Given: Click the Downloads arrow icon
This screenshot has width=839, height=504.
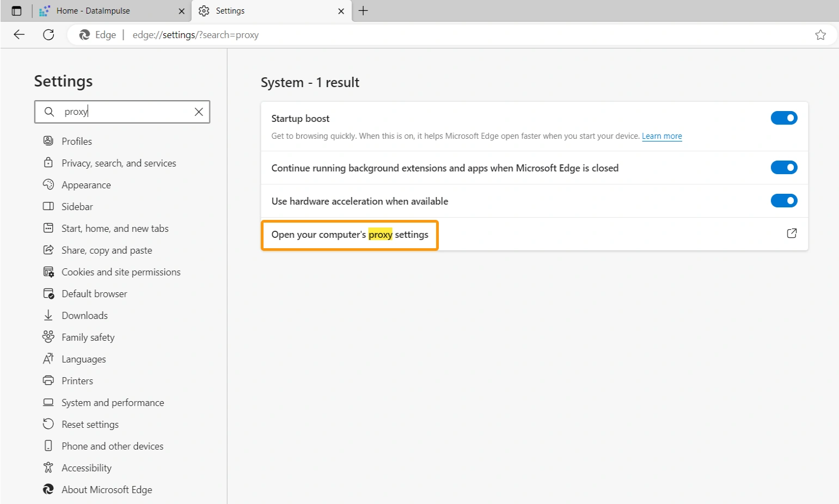Looking at the screenshot, I should (x=48, y=315).
